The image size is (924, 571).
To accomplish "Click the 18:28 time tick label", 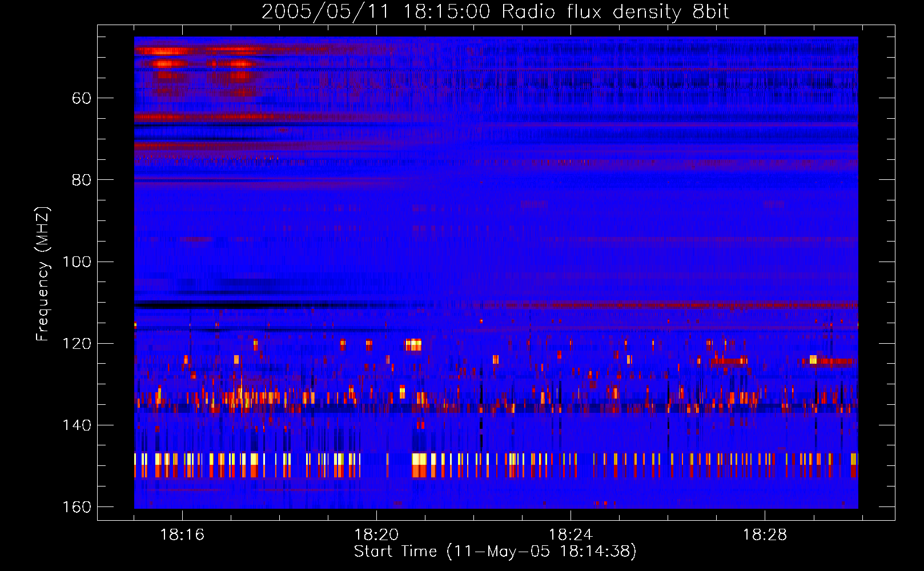I will pyautogui.click(x=765, y=535).
